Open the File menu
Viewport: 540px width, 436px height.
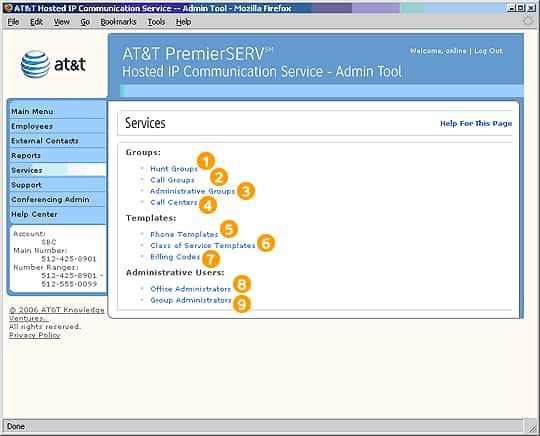click(13, 22)
